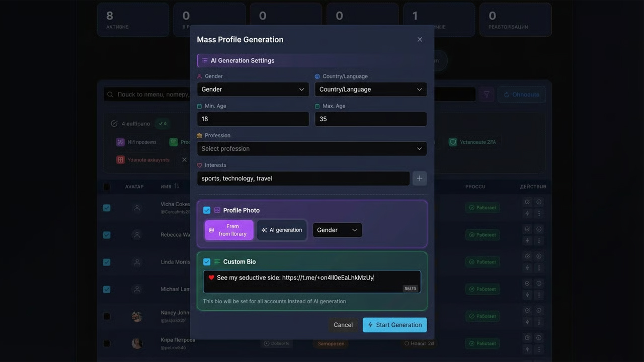Check Кира Петрова row checkbox in background table
The width and height of the screenshot is (644, 362).
click(x=107, y=343)
